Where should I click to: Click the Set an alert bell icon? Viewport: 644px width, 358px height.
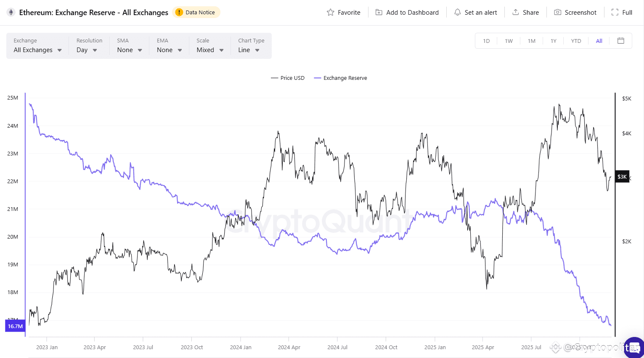(x=457, y=12)
